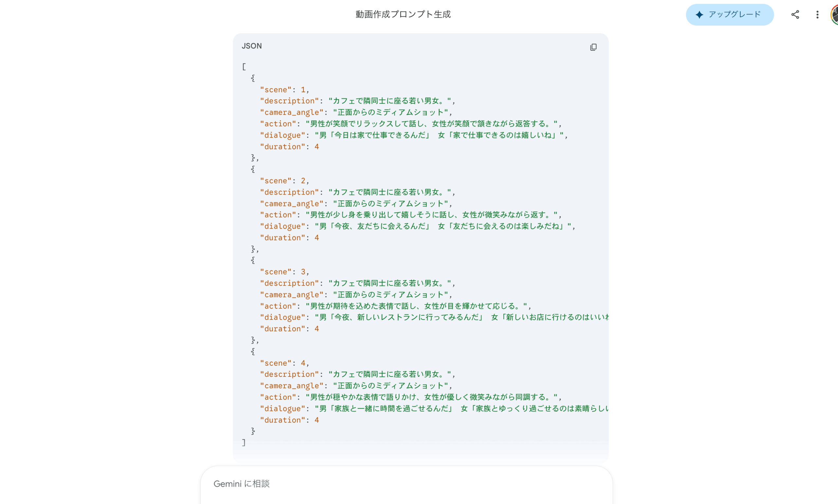Click the "scene": 1 line
Image resolution: width=838 pixels, height=504 pixels.
(x=284, y=90)
